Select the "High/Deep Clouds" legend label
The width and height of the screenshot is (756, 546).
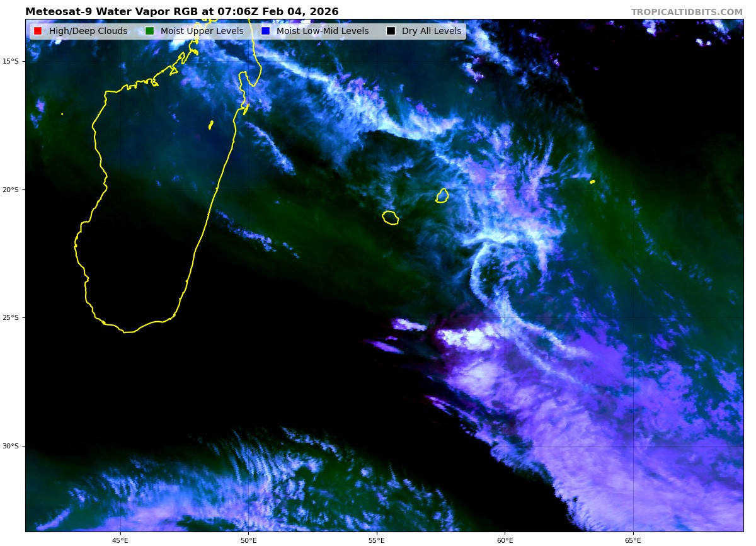pos(88,31)
